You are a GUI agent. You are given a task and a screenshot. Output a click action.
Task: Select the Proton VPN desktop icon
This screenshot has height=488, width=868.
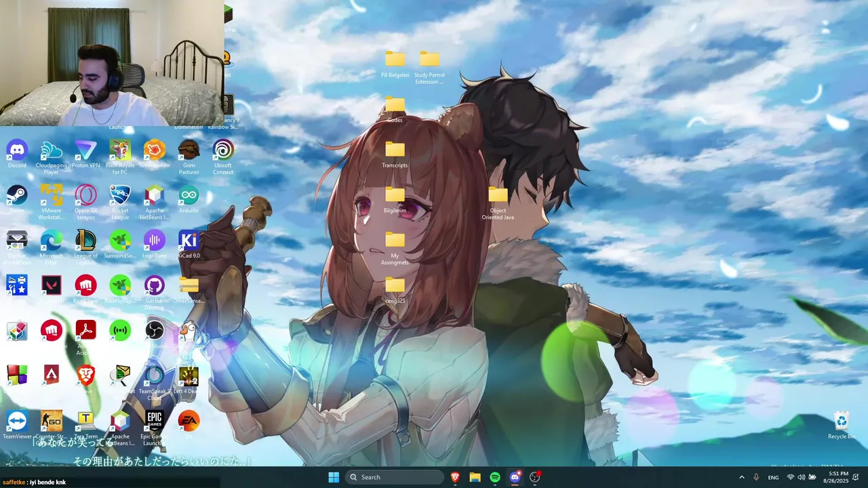click(x=85, y=154)
